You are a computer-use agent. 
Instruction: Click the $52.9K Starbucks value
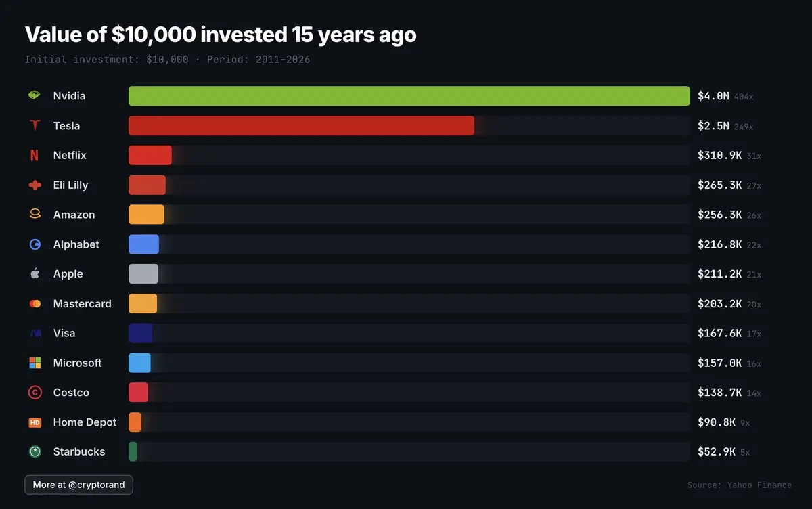[x=716, y=451]
